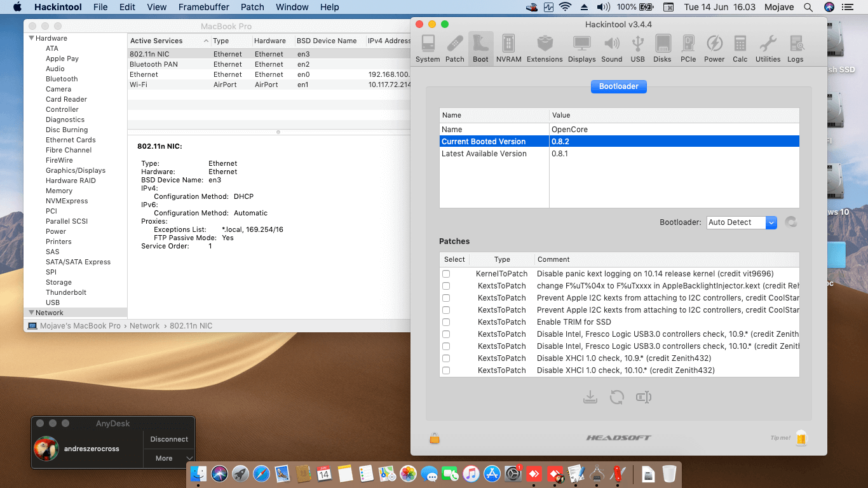Image resolution: width=868 pixels, height=488 pixels.
Task: Collapse the Hardware tree in System Information sidebar
Action: point(31,38)
